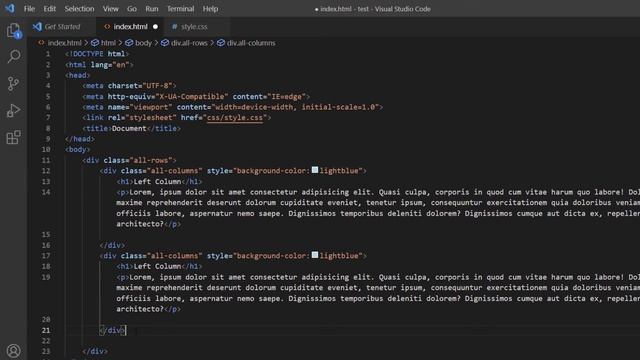This screenshot has width=640, height=360.
Task: Click the html lang="en" tag
Action: pos(99,64)
